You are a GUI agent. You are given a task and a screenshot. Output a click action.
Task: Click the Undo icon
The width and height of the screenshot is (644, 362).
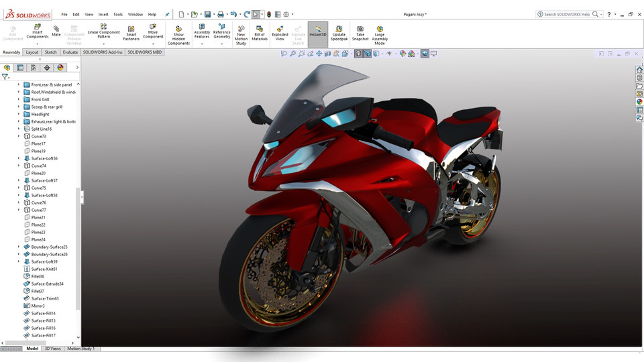pos(233,14)
